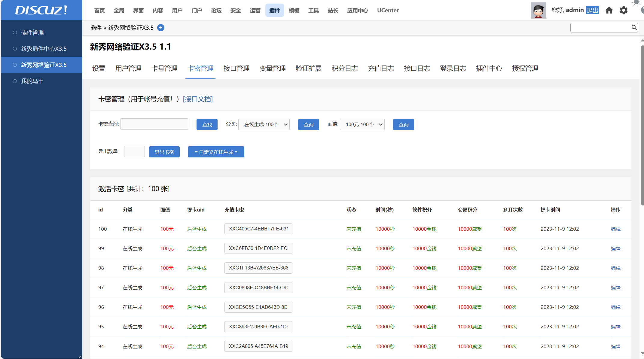The width and height of the screenshot is (644, 359).
Task: Switch to the 设置 tab
Action: click(x=99, y=68)
